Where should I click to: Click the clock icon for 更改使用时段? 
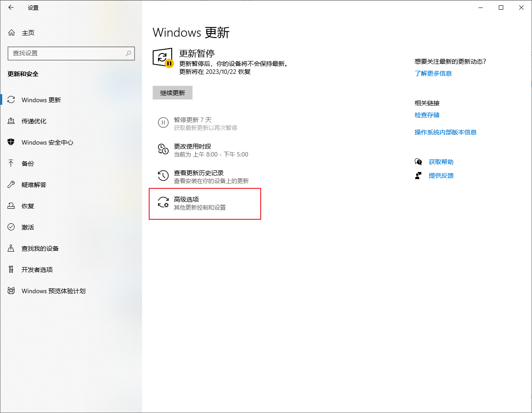tap(163, 149)
